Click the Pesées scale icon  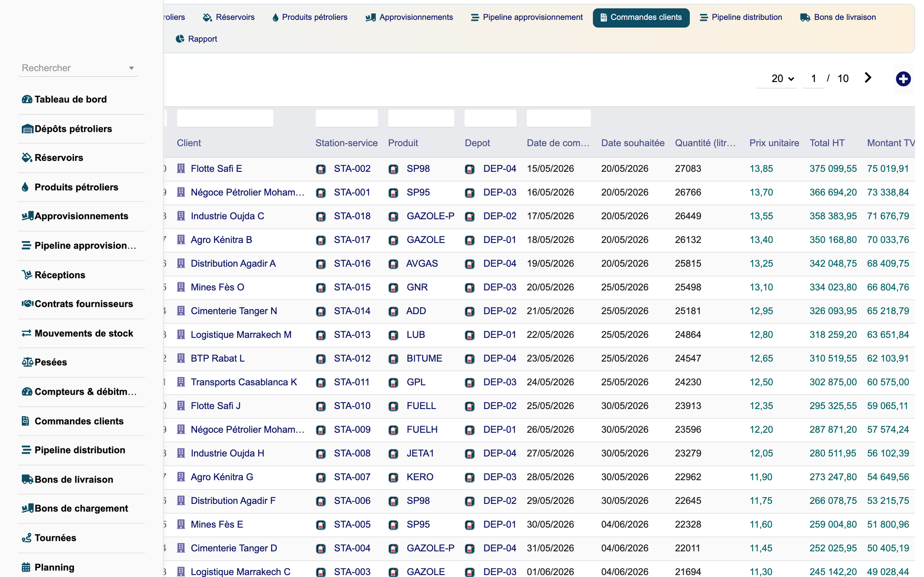pos(27,362)
